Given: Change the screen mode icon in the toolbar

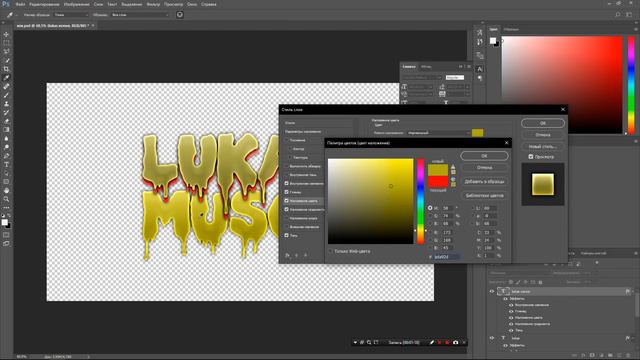Looking at the screenshot, I should pos(6,244).
